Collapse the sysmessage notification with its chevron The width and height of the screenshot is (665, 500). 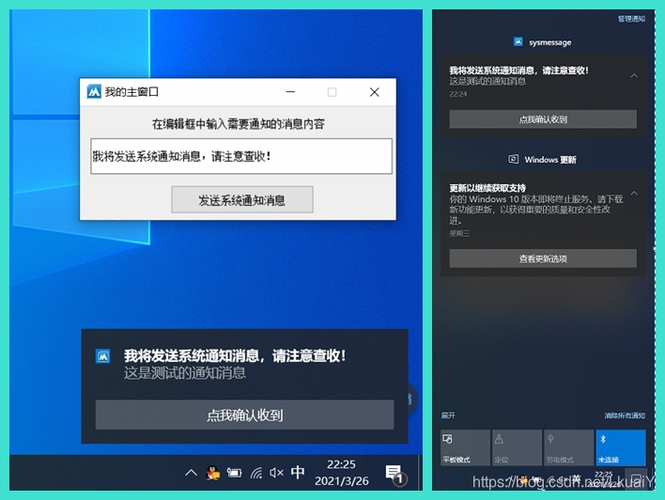[x=634, y=75]
